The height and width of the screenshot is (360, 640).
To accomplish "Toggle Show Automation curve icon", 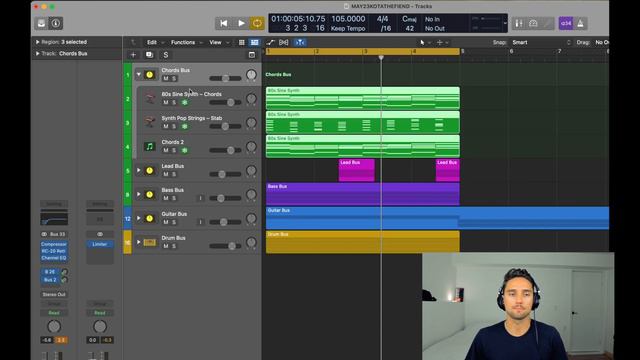I will (271, 42).
